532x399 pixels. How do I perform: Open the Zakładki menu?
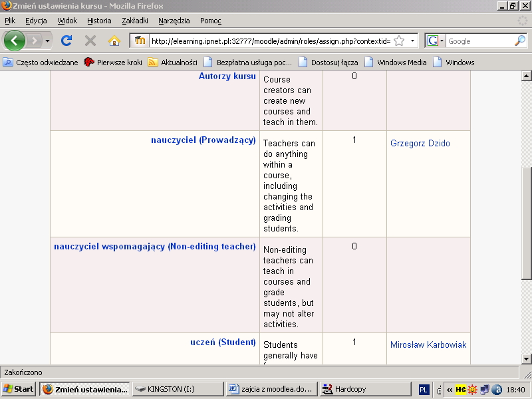coord(135,21)
